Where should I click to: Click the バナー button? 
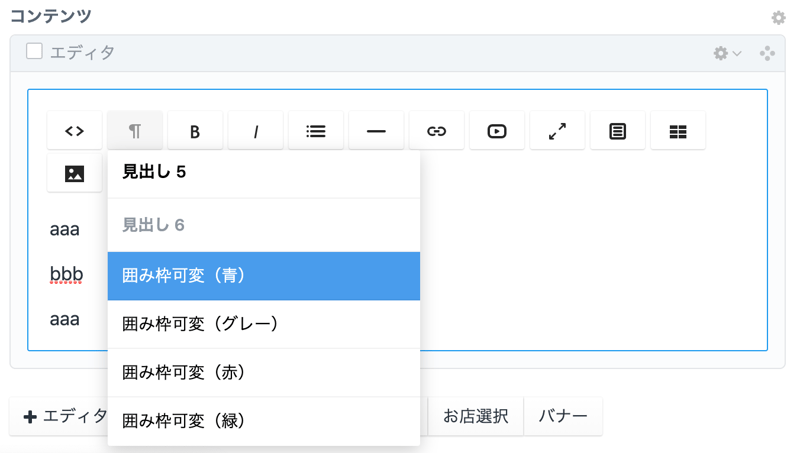coord(563,416)
